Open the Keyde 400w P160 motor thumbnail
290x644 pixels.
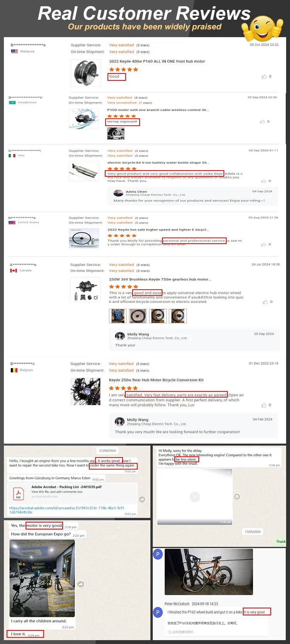click(85, 73)
